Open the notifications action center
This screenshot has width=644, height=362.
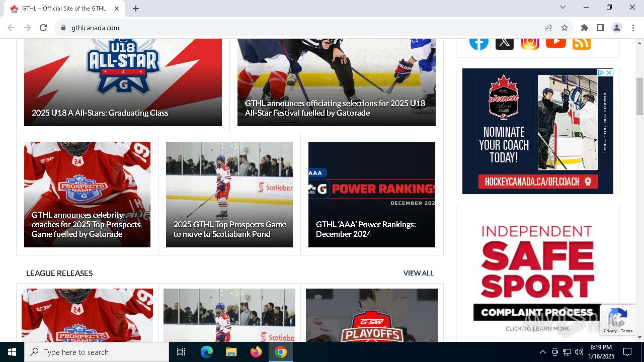627,352
